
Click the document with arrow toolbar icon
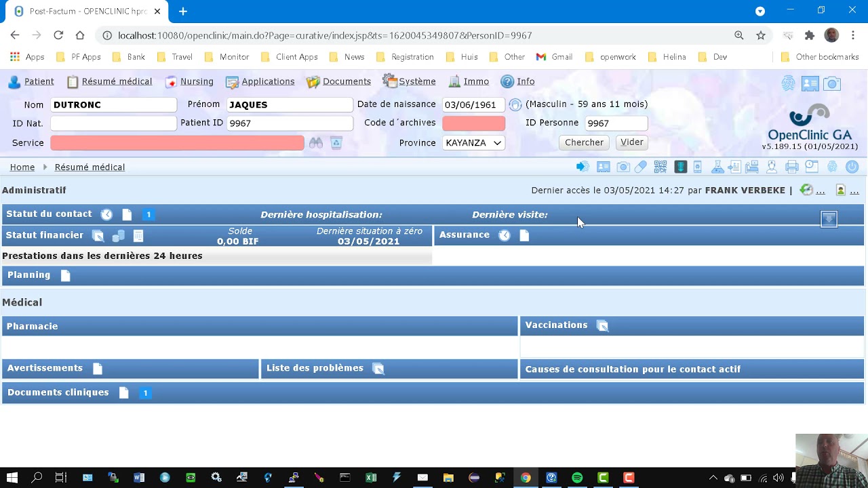click(x=734, y=167)
